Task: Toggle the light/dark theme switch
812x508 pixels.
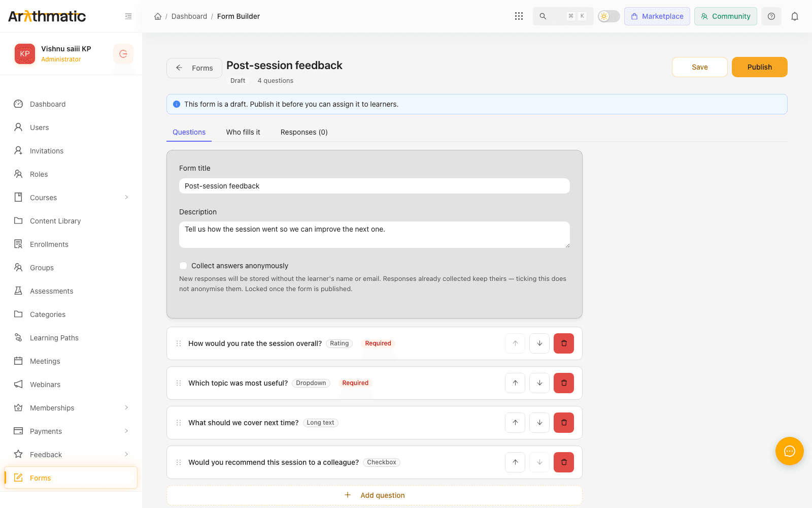Action: (x=609, y=16)
